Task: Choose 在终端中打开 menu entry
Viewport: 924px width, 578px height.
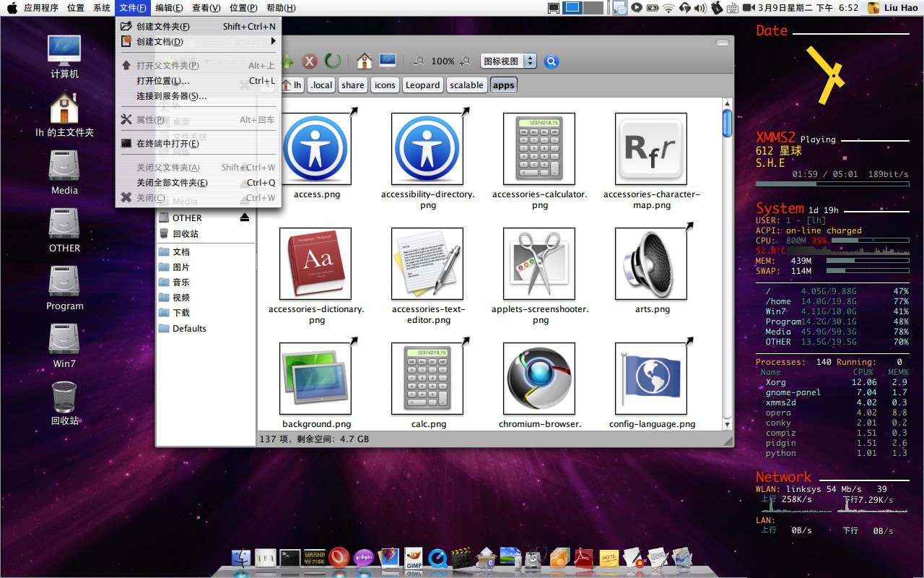Action: [199, 144]
